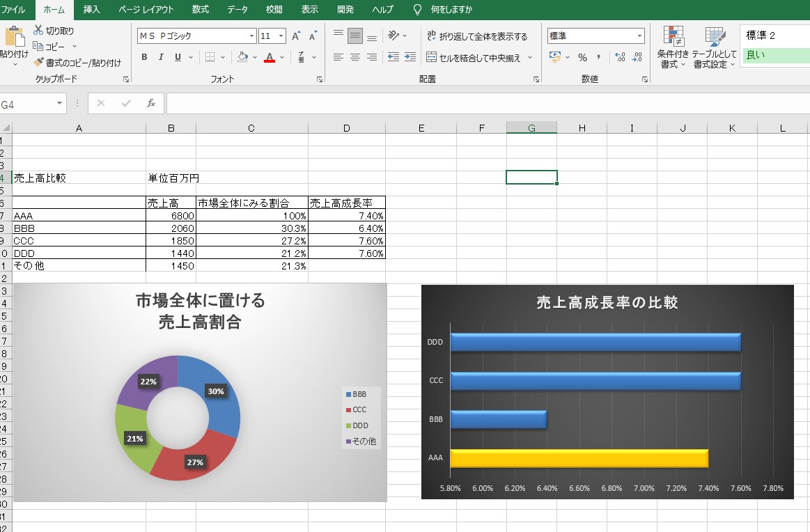The height and width of the screenshot is (532, 810).
Task: Toggle Italic formatting
Action: click(x=161, y=57)
